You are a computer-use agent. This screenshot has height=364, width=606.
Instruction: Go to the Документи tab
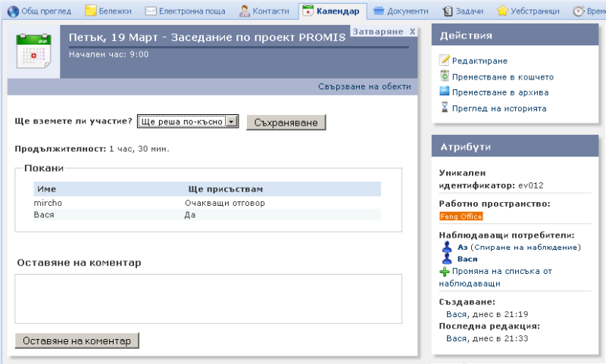coord(401,11)
